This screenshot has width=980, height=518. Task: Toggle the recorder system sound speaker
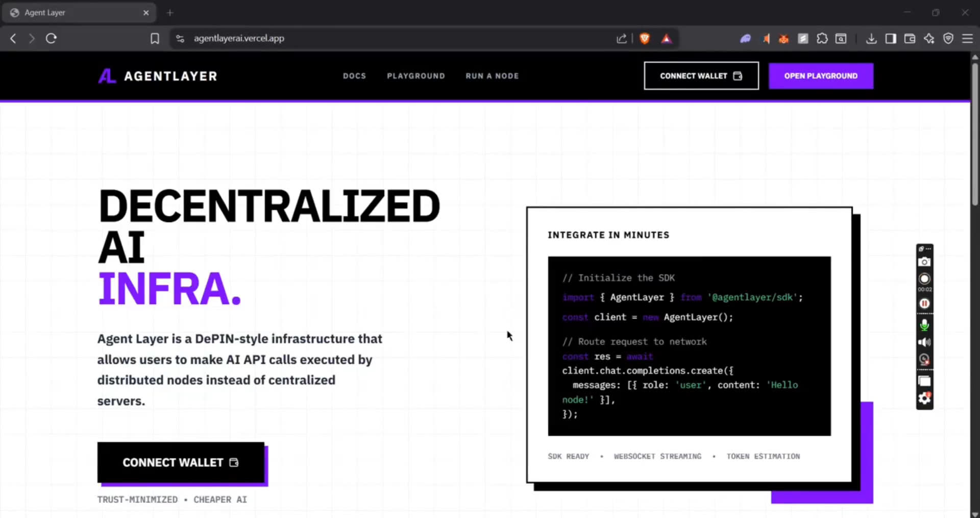point(924,342)
